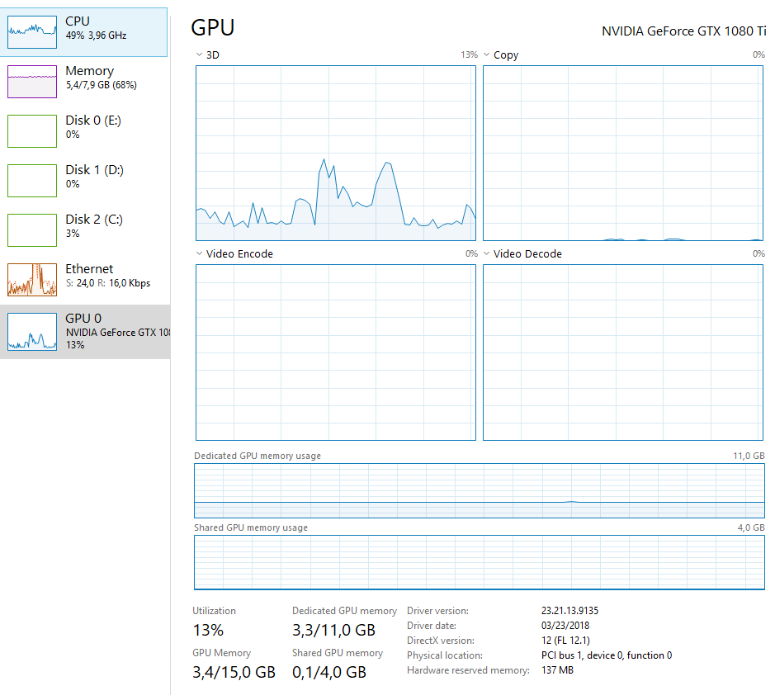Open the Video Decode engine dropdown
The height and width of the screenshot is (700, 775).
click(487, 253)
